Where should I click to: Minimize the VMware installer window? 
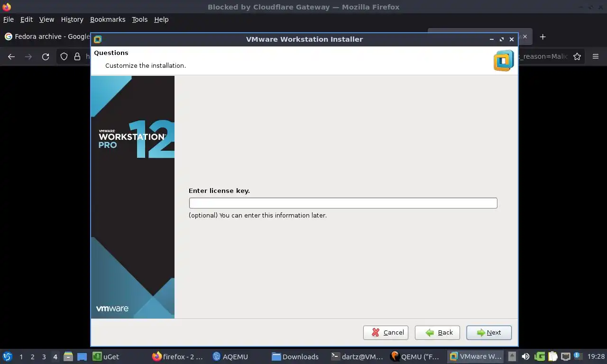click(492, 39)
